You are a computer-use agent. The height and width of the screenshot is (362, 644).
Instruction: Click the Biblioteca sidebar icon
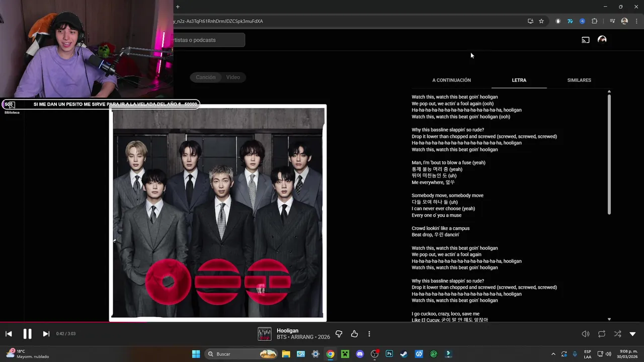coord(12,107)
